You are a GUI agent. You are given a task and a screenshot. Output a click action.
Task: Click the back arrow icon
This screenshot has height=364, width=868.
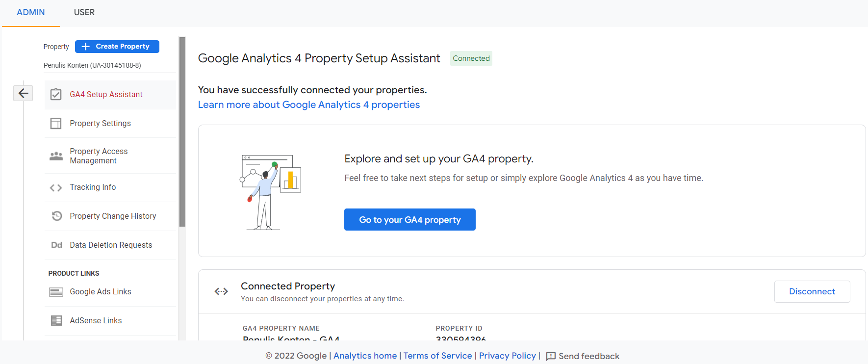click(23, 93)
